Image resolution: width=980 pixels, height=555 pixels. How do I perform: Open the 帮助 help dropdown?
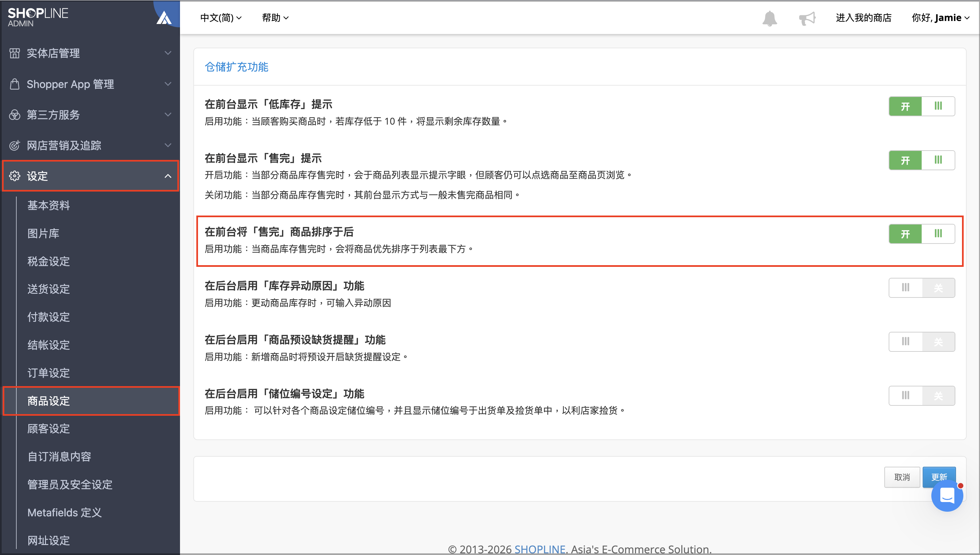[275, 18]
